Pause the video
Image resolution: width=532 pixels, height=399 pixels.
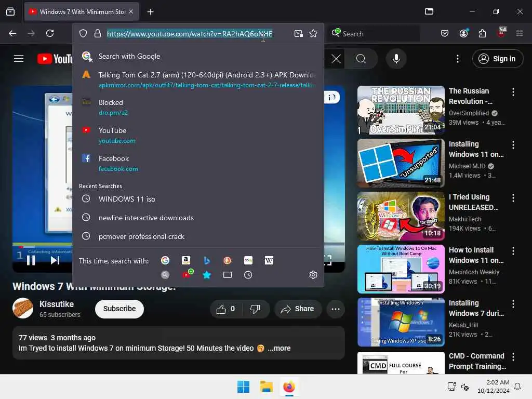tap(31, 260)
